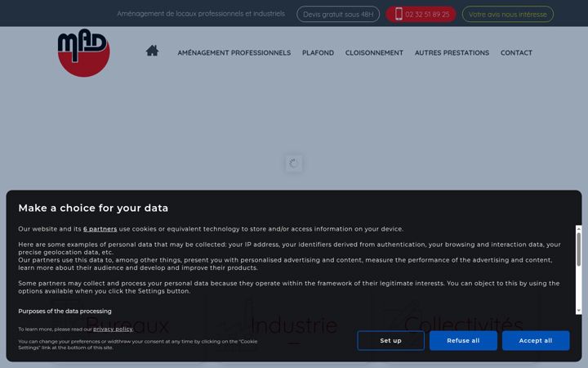Screen dimensions: 588x368
Task: Open Autres Prestations menu
Action: [452, 53]
